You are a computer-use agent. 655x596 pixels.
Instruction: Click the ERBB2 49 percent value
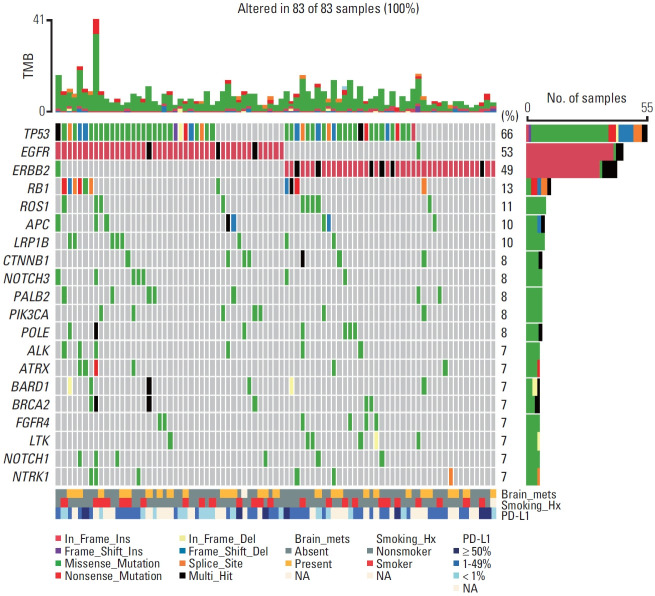[507, 170]
